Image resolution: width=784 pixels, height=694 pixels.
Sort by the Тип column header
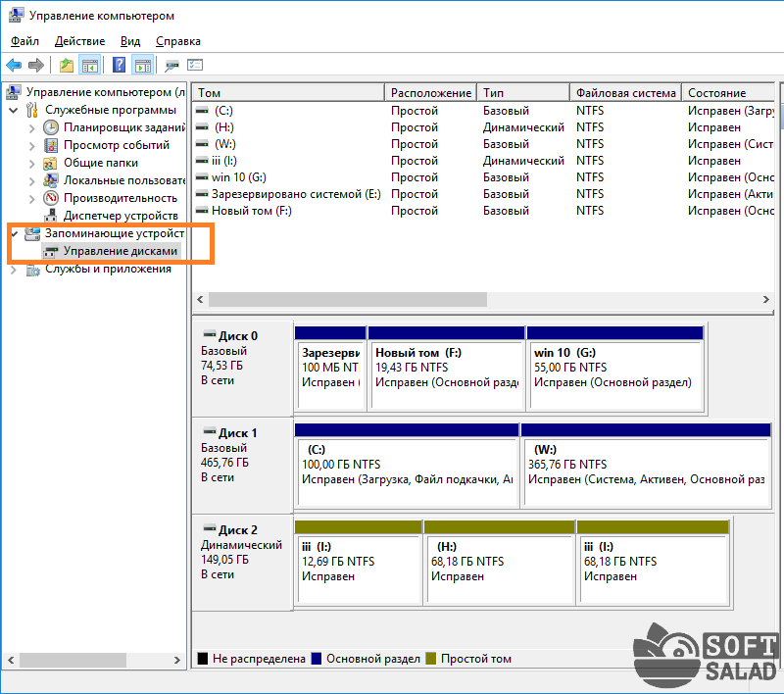click(x=523, y=92)
